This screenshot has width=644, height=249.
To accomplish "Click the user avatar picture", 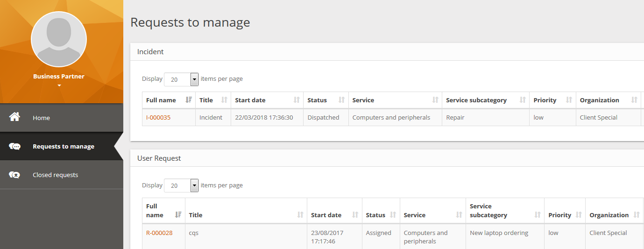I will [x=59, y=39].
